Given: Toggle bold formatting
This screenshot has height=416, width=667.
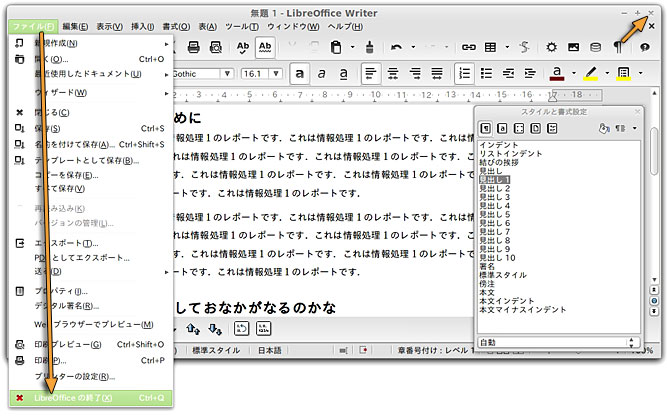Looking at the screenshot, I should click(x=299, y=74).
